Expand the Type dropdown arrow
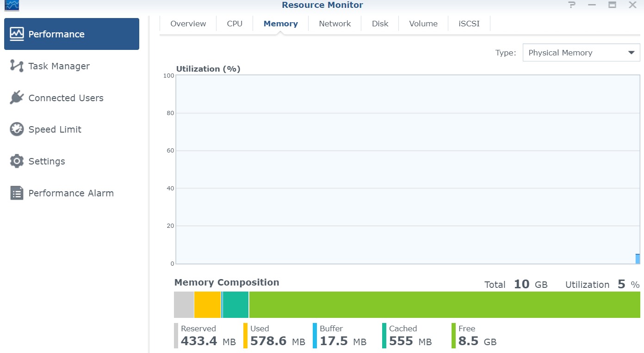This screenshot has height=353, width=644. (631, 53)
